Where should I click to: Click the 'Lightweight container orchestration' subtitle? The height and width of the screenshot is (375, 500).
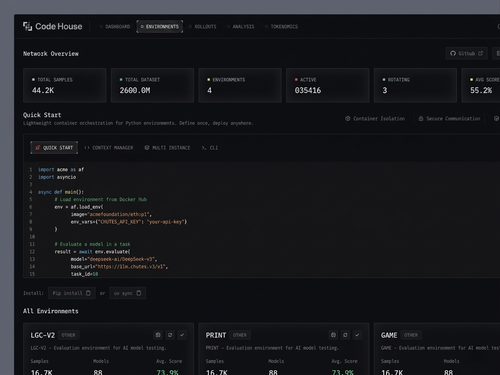coord(138,123)
